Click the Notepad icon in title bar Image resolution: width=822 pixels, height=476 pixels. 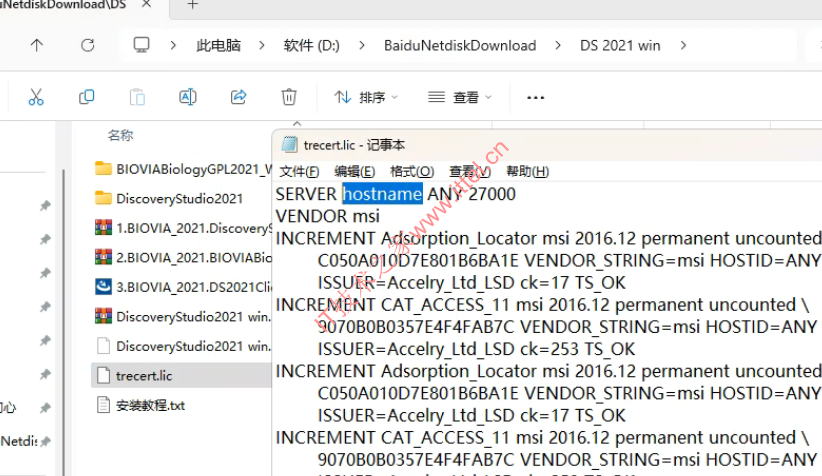tap(289, 145)
